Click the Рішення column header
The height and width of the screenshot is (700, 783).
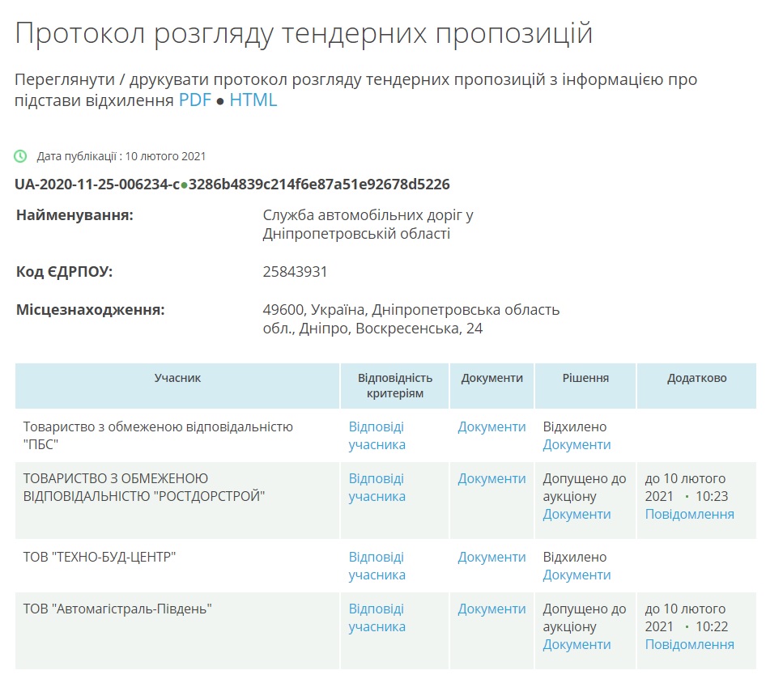[x=585, y=378]
